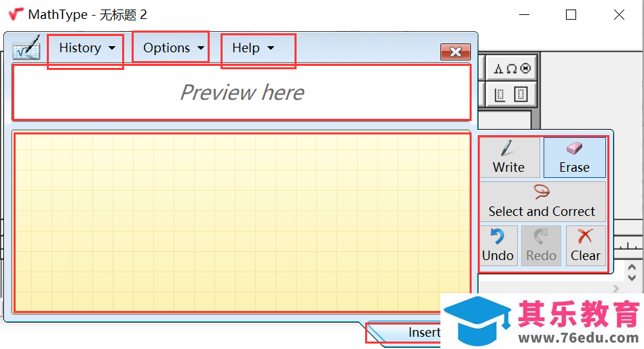Click the Preview here area
This screenshot has width=644, height=349.
click(x=242, y=92)
